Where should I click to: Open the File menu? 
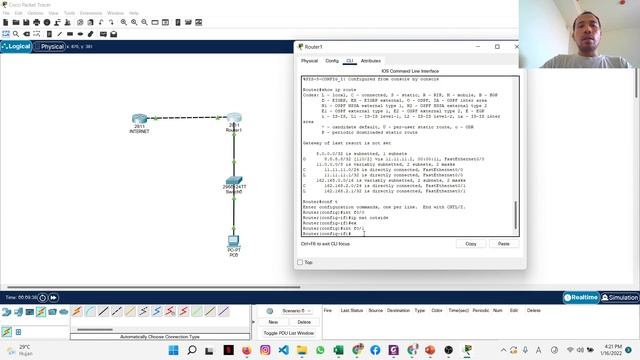click(x=6, y=13)
